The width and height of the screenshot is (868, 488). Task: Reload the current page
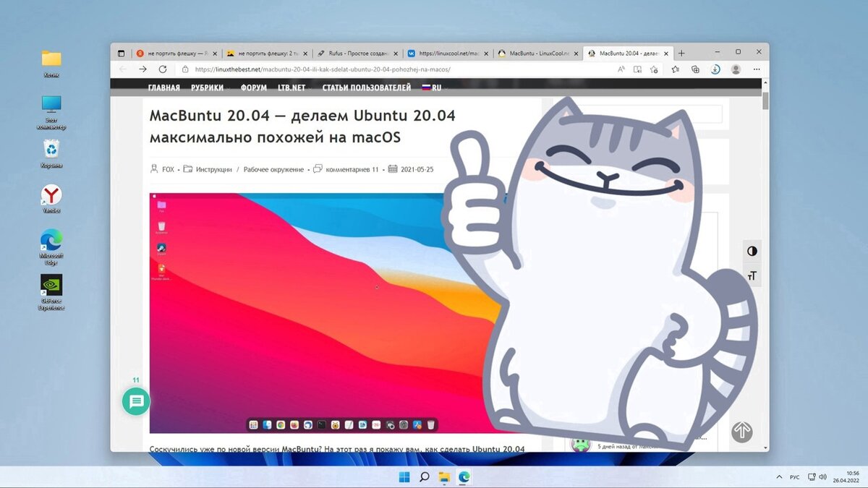(x=163, y=69)
